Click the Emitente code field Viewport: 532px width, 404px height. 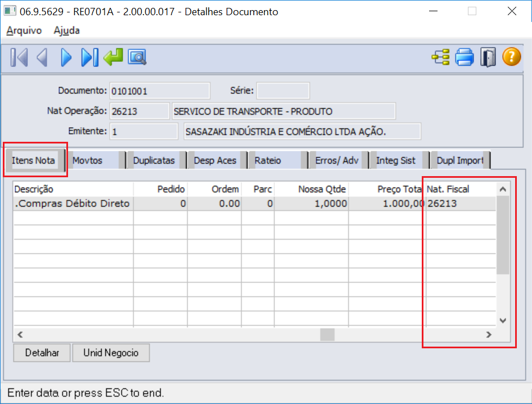pyautogui.click(x=143, y=132)
